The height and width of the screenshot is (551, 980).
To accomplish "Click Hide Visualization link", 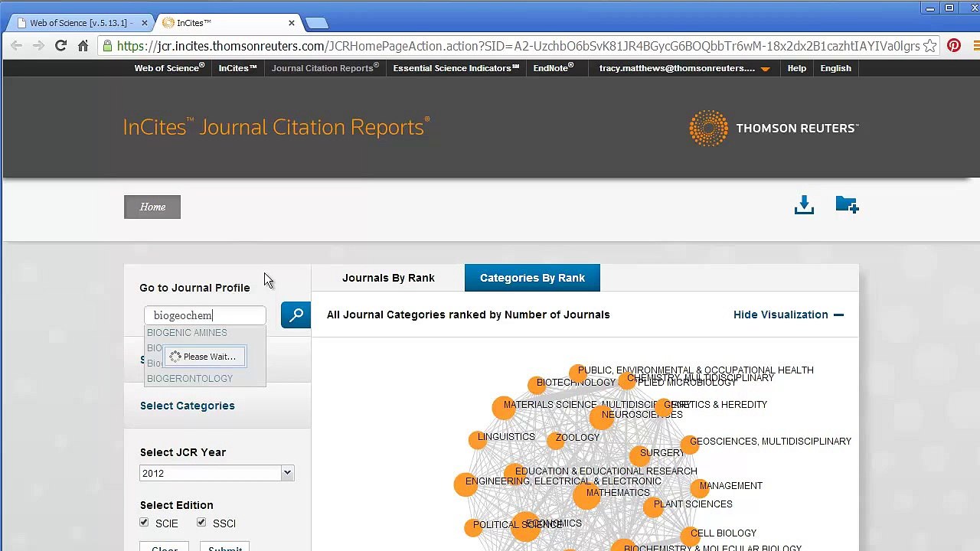I will click(x=789, y=315).
